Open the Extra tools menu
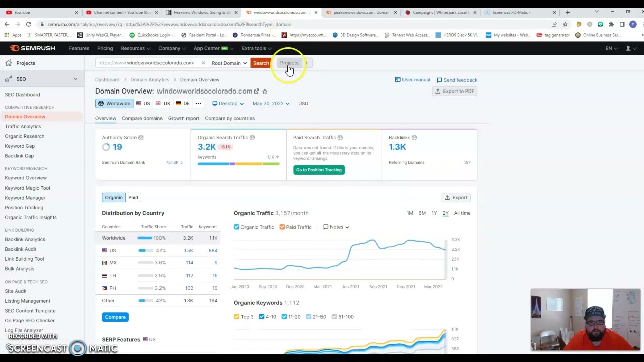644x362 pixels. 256,48
